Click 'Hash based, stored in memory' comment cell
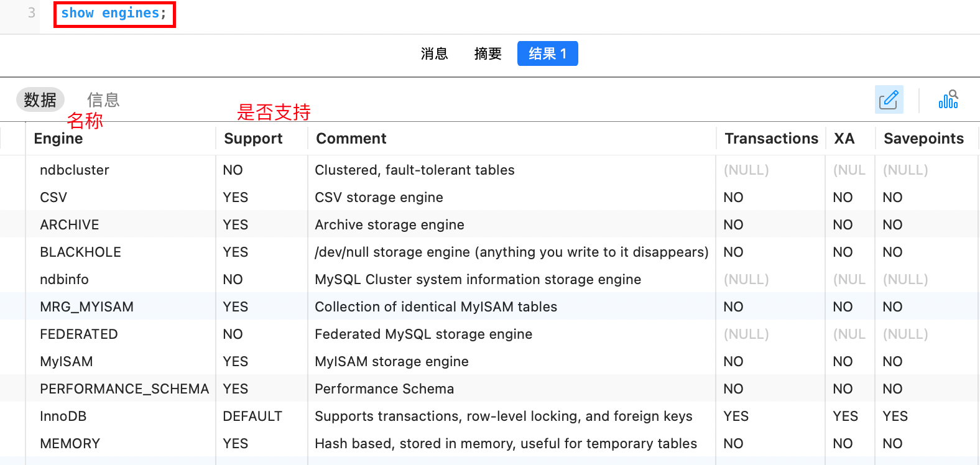980x465 pixels. (x=506, y=443)
